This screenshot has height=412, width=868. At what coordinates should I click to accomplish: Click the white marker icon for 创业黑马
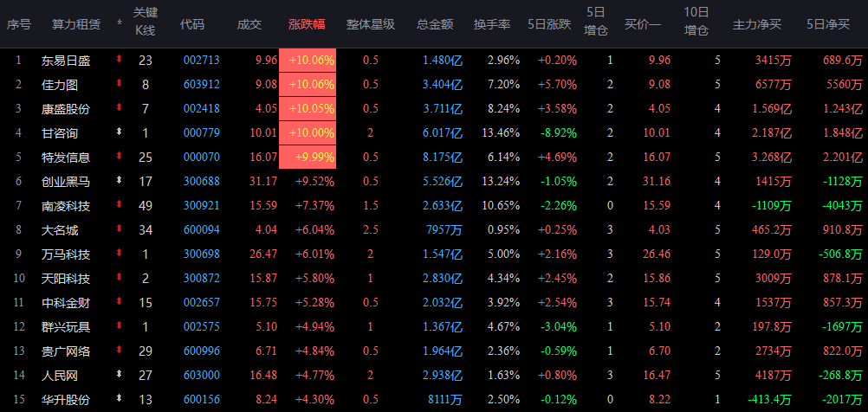(x=119, y=180)
